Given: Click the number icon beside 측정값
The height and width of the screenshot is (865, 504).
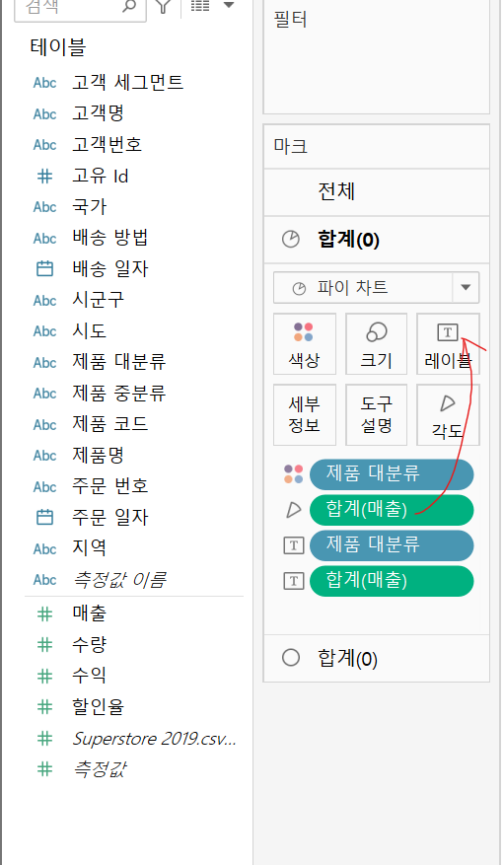Looking at the screenshot, I should point(44,769).
